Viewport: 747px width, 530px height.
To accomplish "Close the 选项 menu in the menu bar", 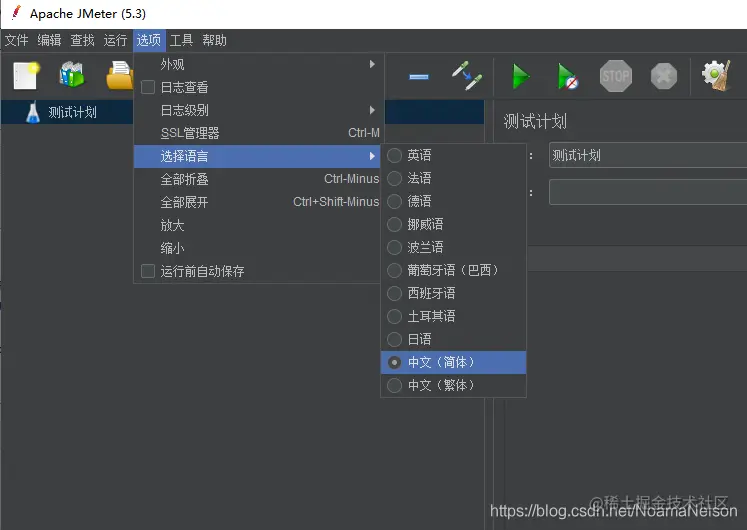I will pos(149,40).
